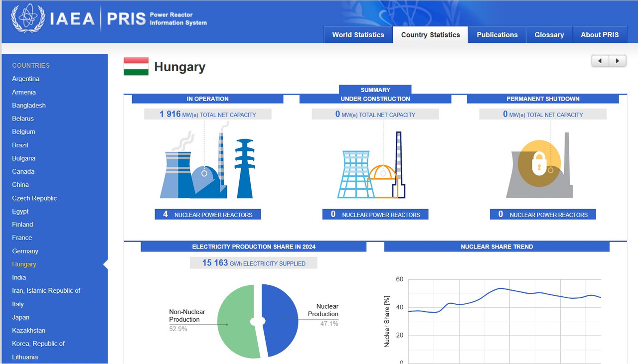
Task: Open Germany country statistics
Action: pyautogui.click(x=25, y=251)
